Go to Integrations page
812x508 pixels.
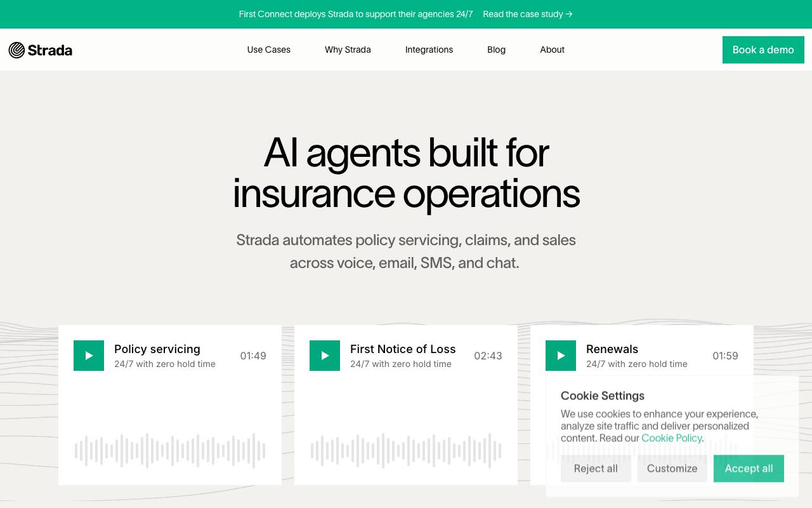[x=429, y=50]
